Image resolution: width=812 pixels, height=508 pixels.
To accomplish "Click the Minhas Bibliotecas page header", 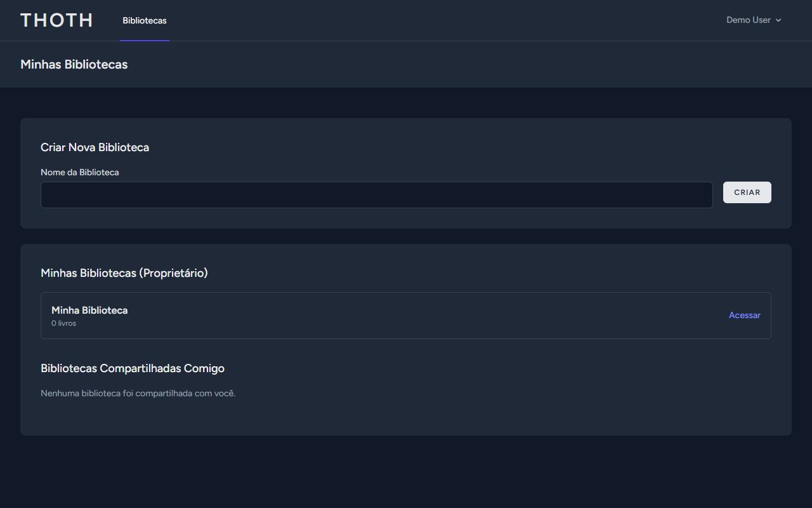I will click(74, 65).
